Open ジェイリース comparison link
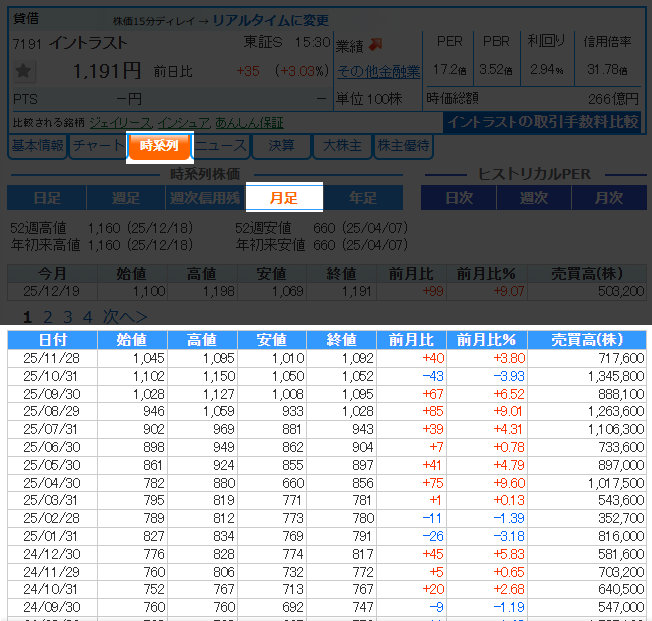Viewport: 652px width, 621px height. tap(121, 123)
